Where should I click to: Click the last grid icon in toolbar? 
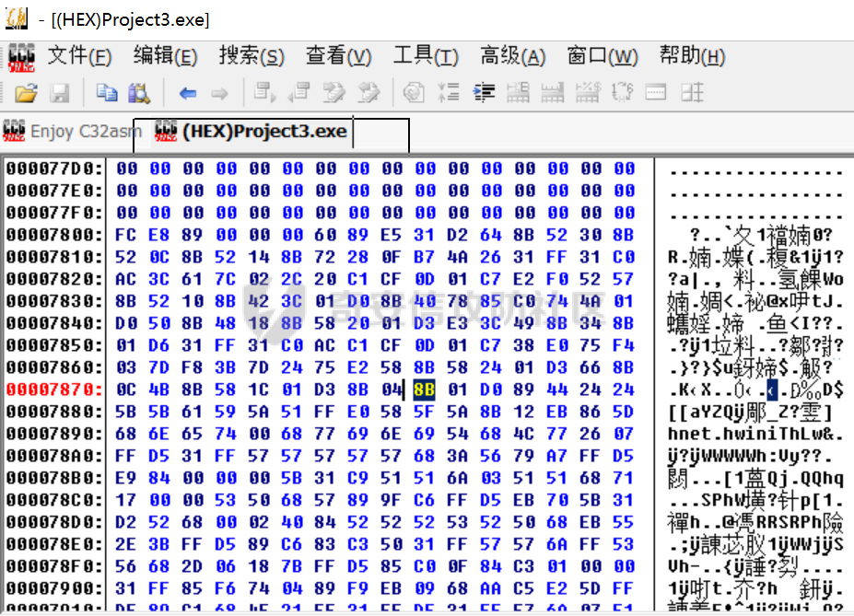coord(693,93)
